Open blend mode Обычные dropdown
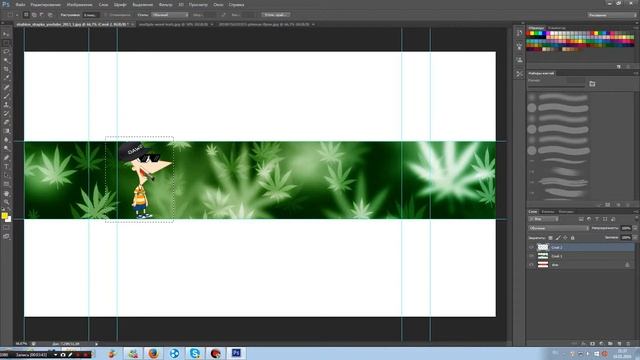This screenshot has width=640, height=360. pos(558,228)
